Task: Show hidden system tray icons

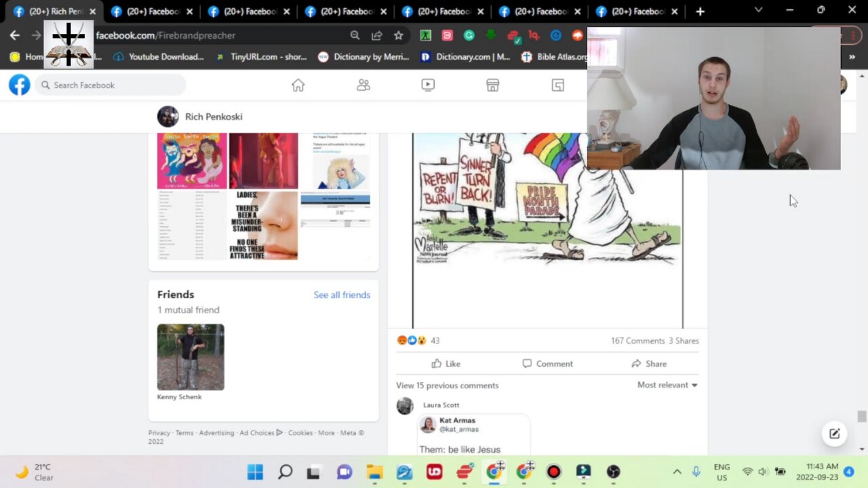Action: point(677,472)
